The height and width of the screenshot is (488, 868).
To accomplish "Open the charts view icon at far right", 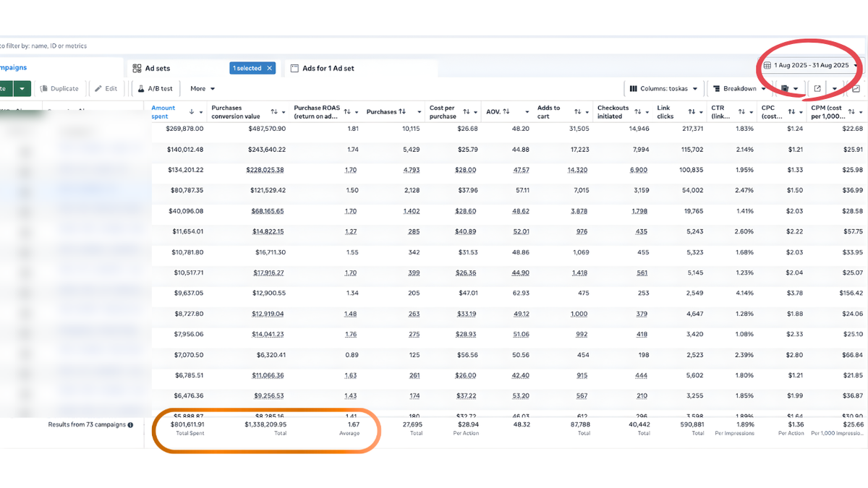I will coord(856,89).
